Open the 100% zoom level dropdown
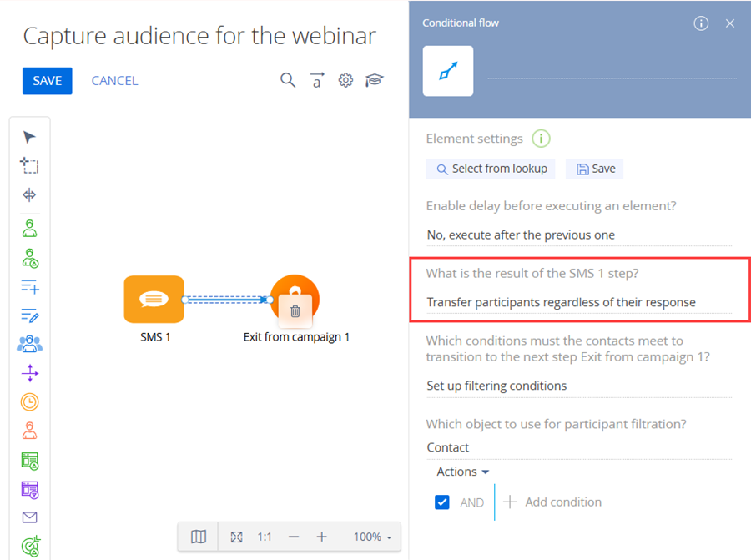The height and width of the screenshot is (560, 751). click(x=372, y=537)
